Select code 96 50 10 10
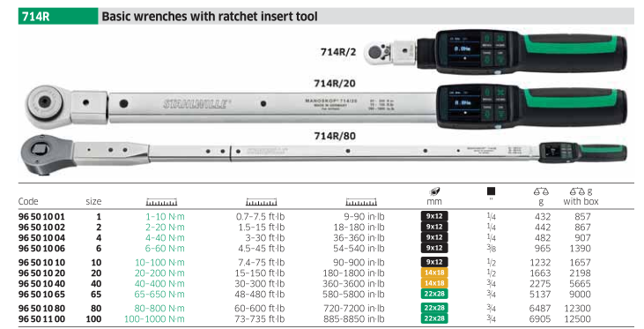This screenshot has height=329, width=644. tap(41, 263)
